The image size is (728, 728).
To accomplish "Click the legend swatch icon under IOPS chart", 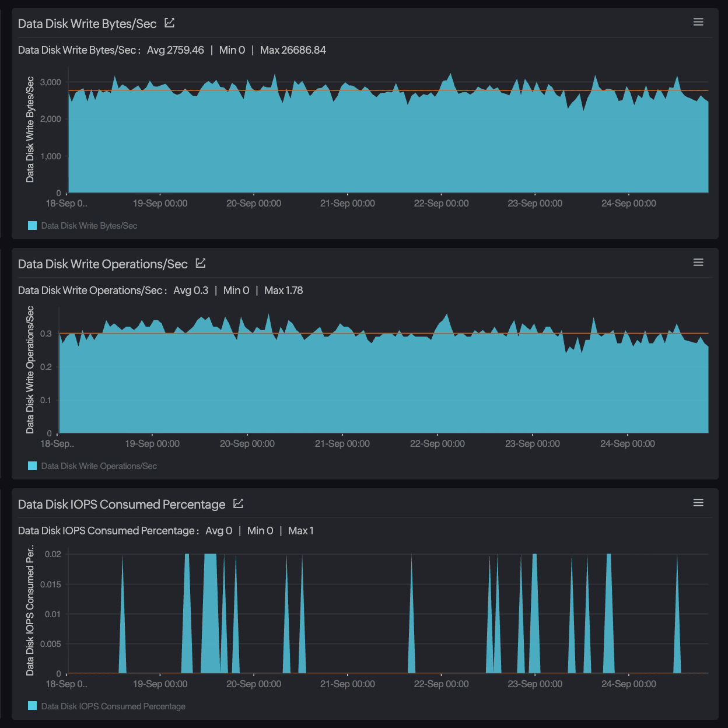I will [x=32, y=706].
